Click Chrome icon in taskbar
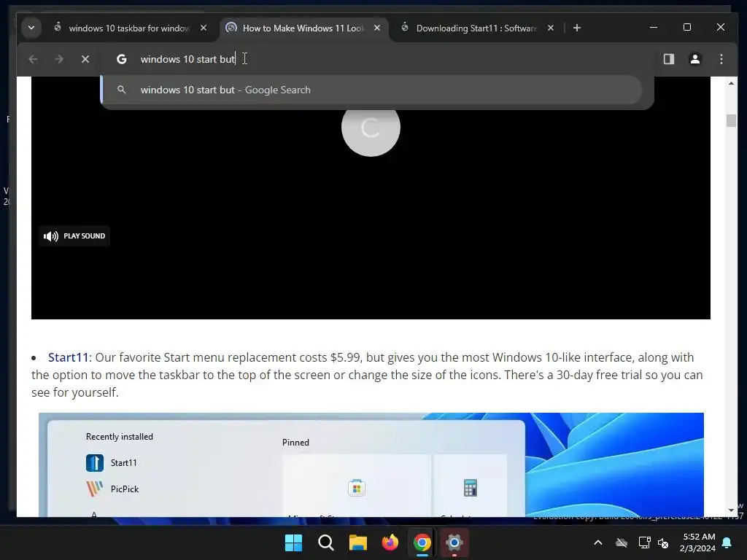Screen dimensions: 747x560 click(x=422, y=542)
